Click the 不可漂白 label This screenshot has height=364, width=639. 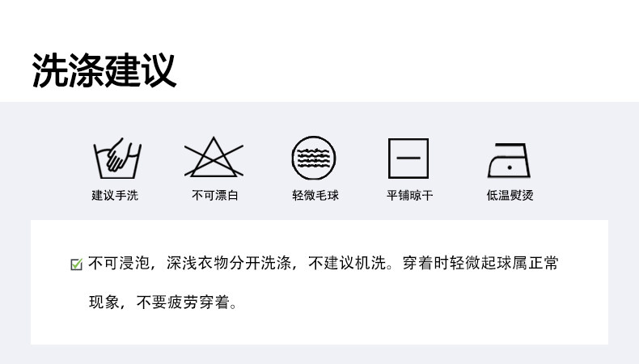pyautogui.click(x=215, y=195)
